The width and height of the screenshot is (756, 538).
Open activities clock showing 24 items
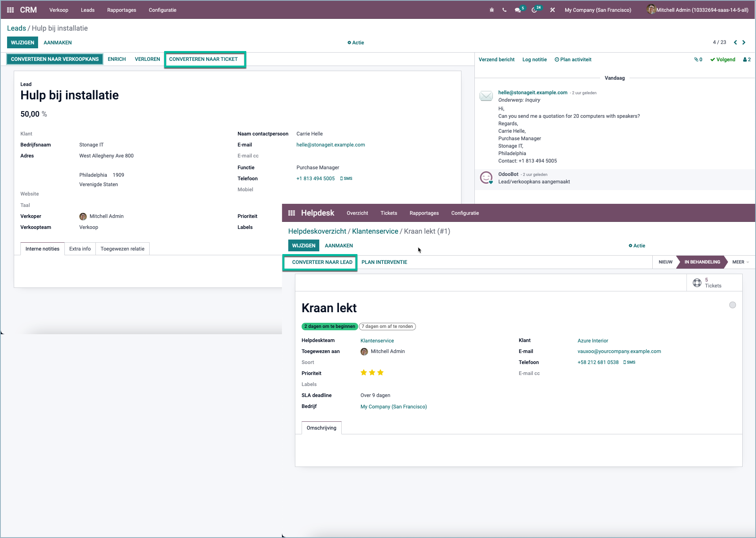[534, 10]
